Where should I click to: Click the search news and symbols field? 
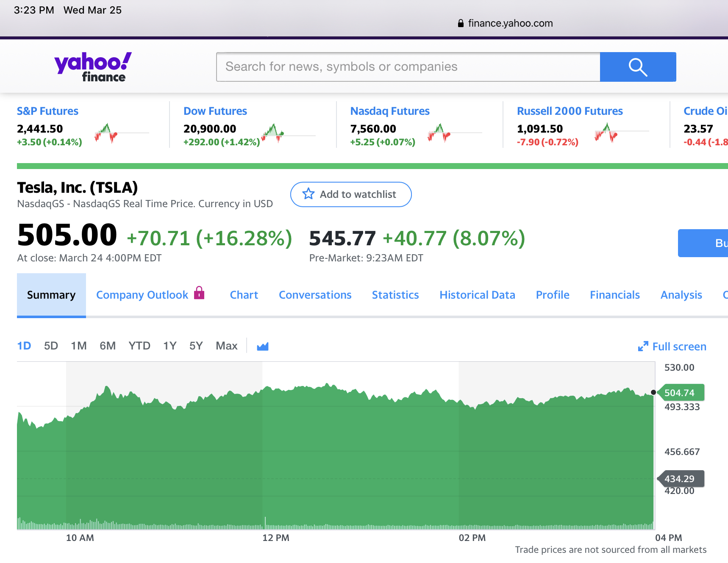(408, 67)
